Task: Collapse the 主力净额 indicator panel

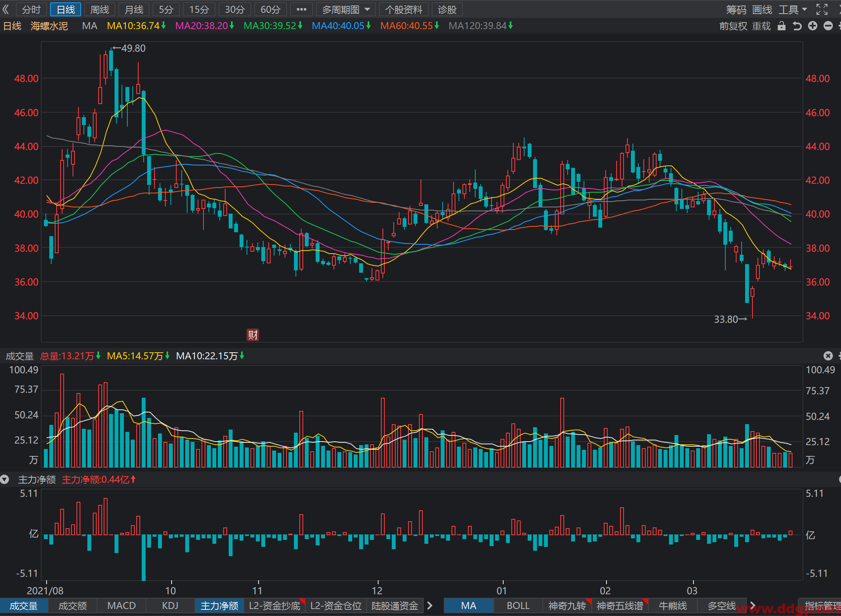Action: point(5,480)
